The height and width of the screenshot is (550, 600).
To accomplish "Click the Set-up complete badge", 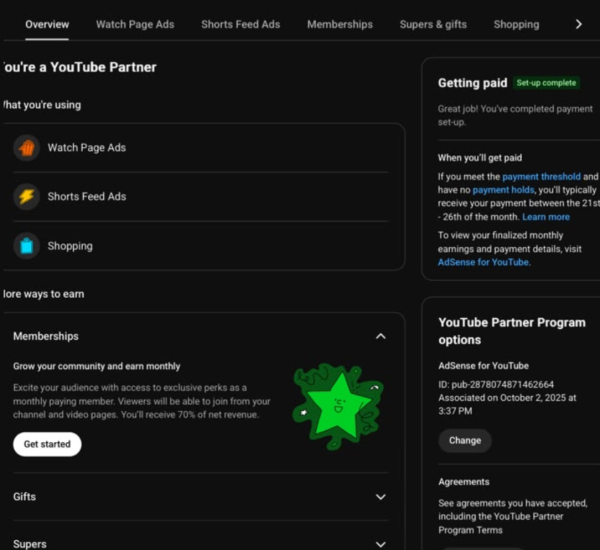I will (x=546, y=83).
